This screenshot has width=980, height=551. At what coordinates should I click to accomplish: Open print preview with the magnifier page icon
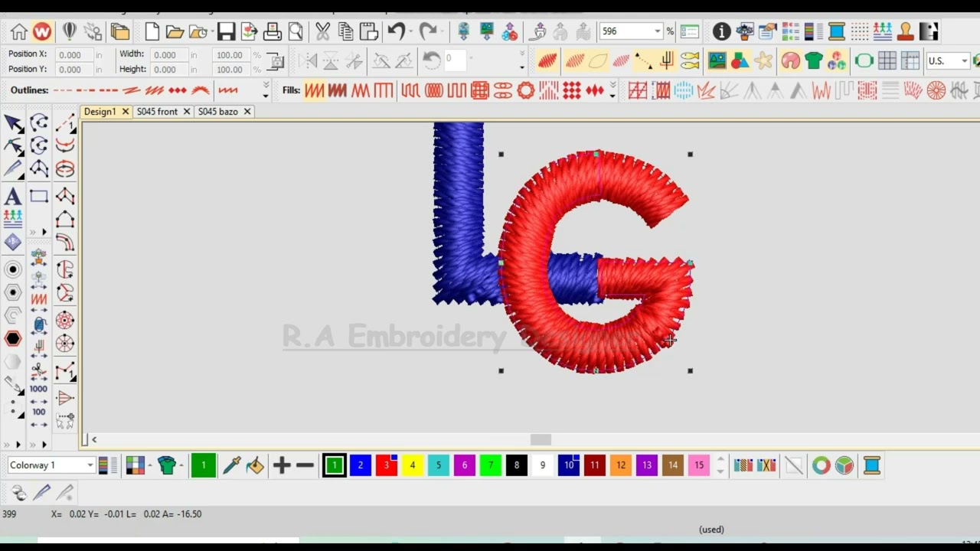coord(296,31)
